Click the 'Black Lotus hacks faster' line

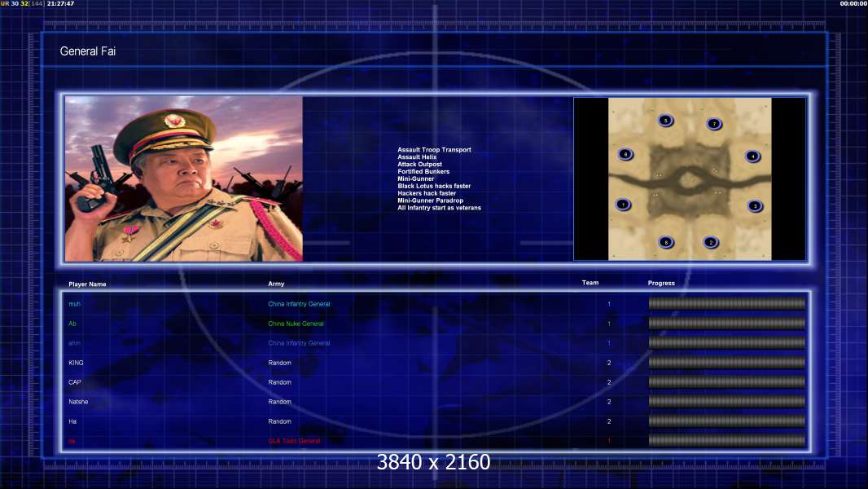click(434, 186)
